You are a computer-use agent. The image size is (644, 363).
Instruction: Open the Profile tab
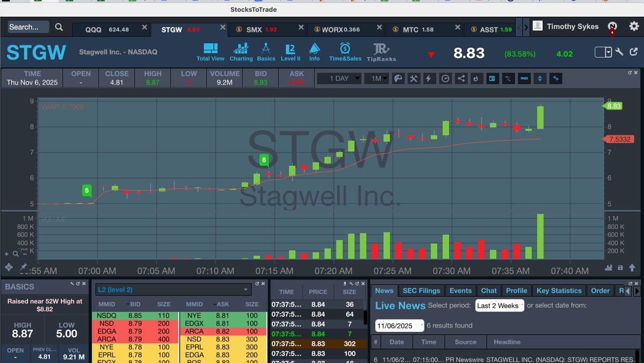point(517,291)
